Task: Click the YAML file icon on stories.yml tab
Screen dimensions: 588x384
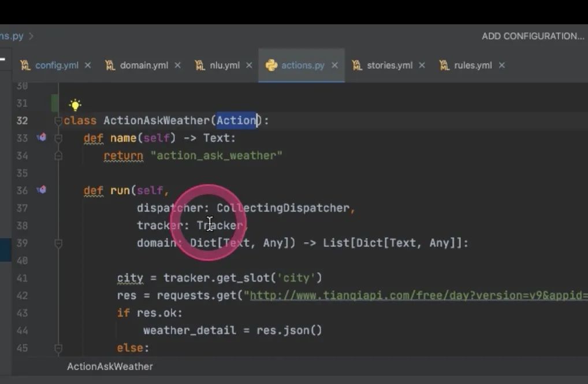Action: point(356,65)
